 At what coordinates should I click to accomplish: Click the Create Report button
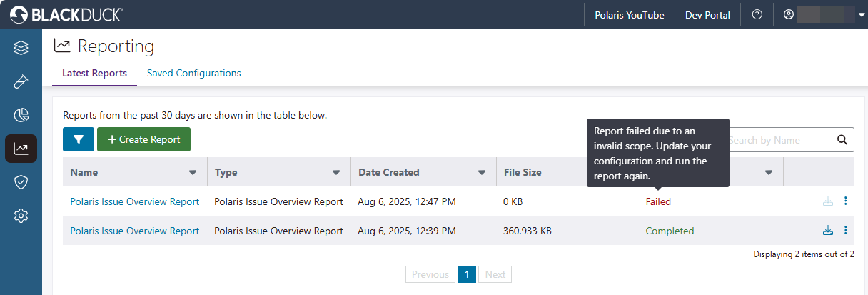click(143, 139)
